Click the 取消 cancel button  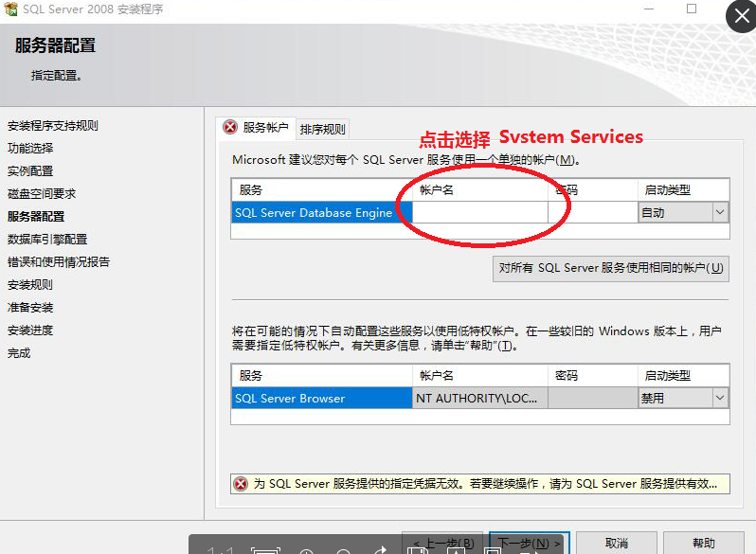pyautogui.click(x=617, y=543)
